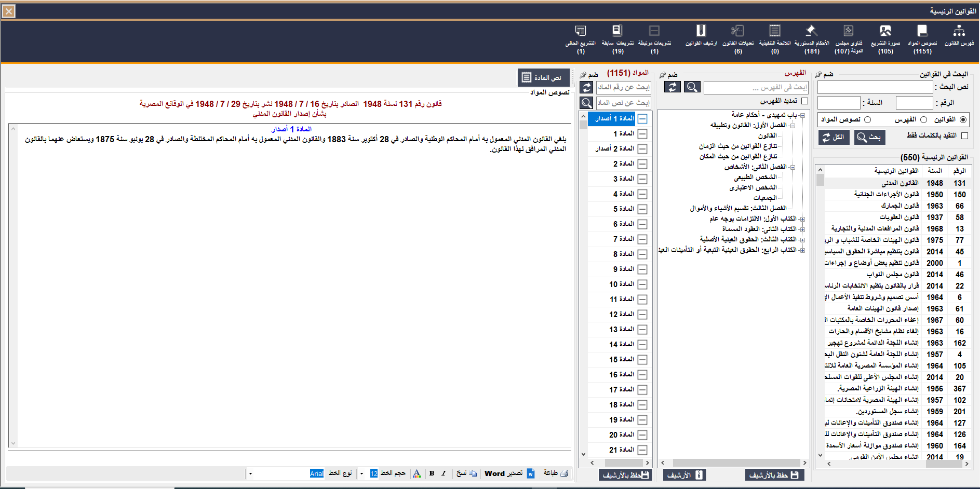Viewport: 980px width, 489px height.
Task: Click the search text (نص البحث) input field
Action: (875, 87)
